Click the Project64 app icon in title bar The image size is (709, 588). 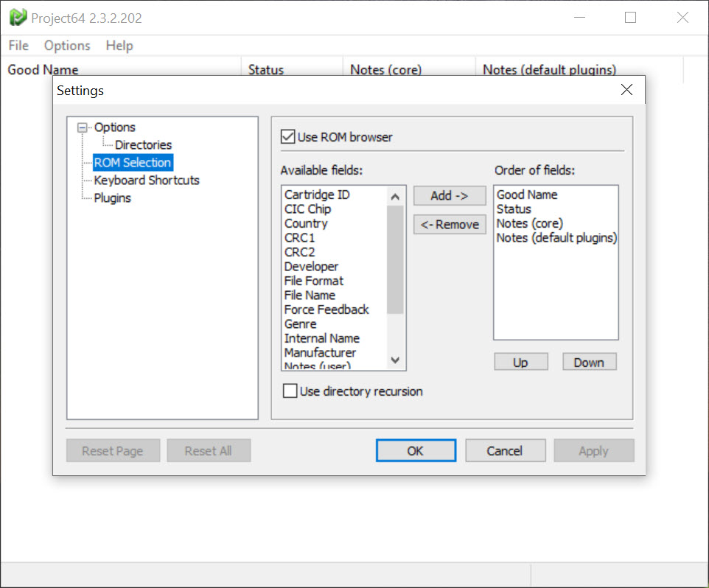coord(18,18)
